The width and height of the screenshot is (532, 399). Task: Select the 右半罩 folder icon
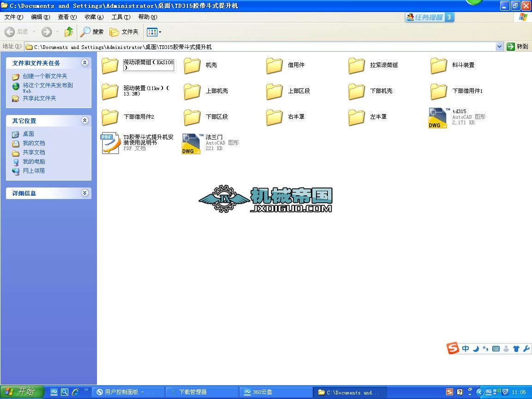pos(274,117)
